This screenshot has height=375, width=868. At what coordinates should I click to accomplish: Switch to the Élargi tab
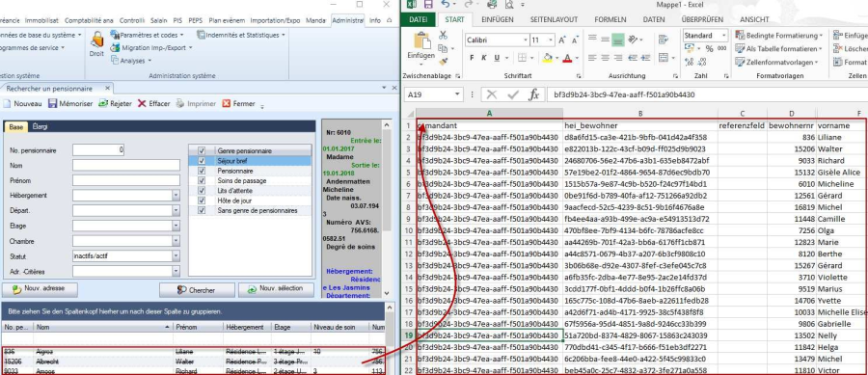(40, 126)
